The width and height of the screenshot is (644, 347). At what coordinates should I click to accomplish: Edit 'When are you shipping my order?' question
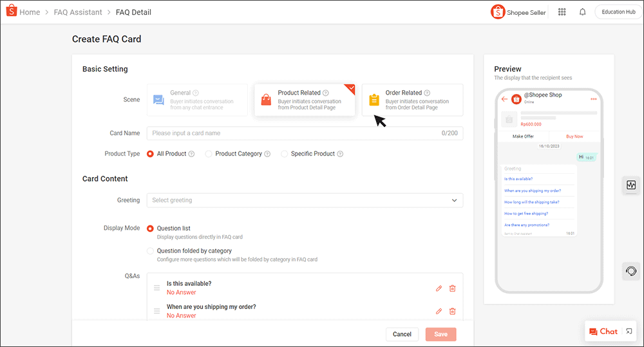pyautogui.click(x=439, y=312)
